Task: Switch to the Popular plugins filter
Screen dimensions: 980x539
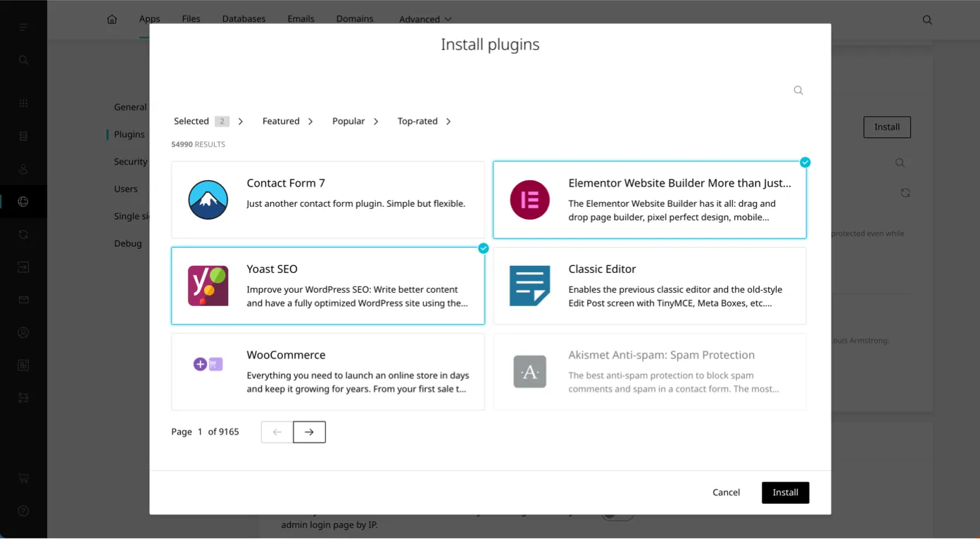Action: coord(348,122)
